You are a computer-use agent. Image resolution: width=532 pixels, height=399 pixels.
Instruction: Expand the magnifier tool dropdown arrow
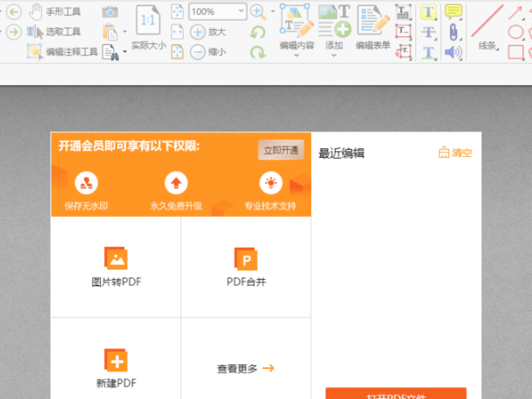point(273,11)
